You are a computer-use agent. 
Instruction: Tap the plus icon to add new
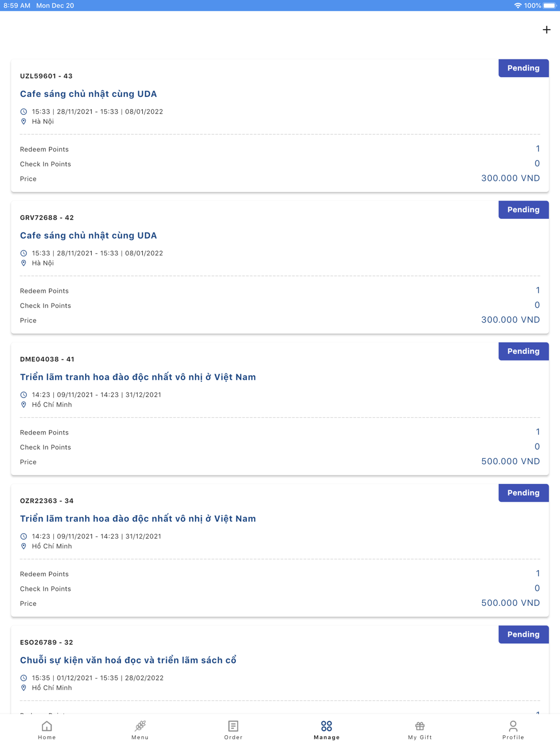pyautogui.click(x=547, y=30)
